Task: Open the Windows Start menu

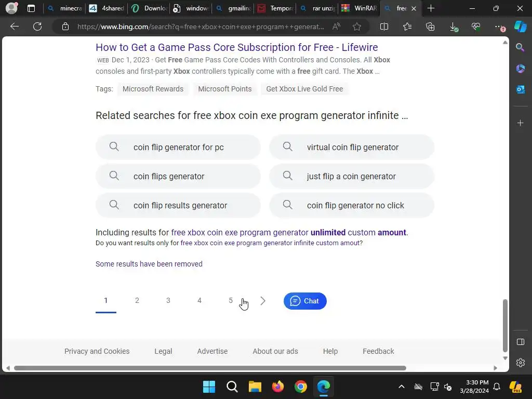Action: tap(209, 387)
